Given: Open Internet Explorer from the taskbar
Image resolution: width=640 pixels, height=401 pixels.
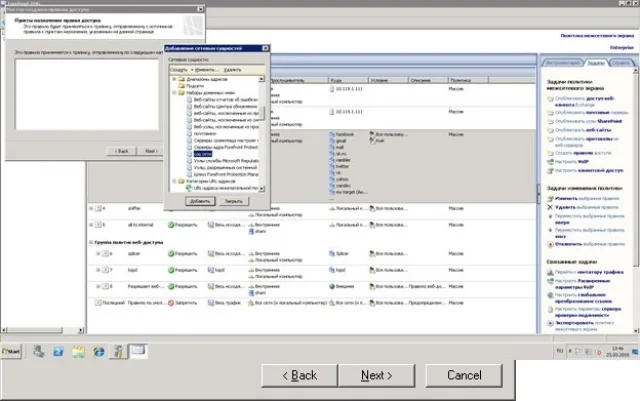Looking at the screenshot, I should point(98,352).
